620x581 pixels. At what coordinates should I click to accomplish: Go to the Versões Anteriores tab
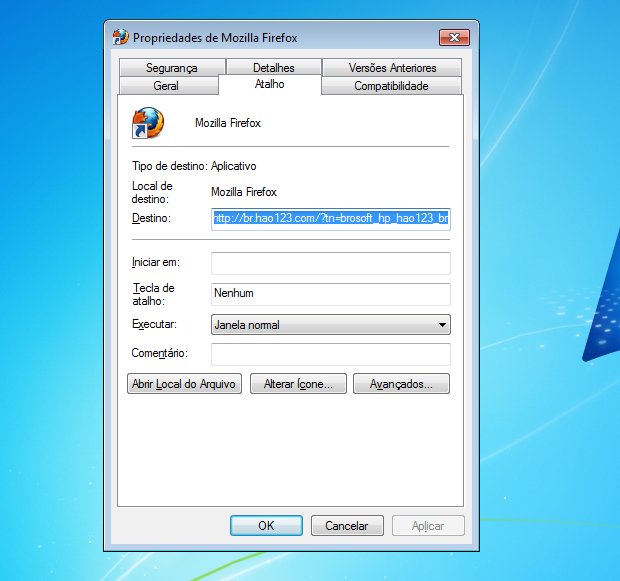tap(392, 68)
